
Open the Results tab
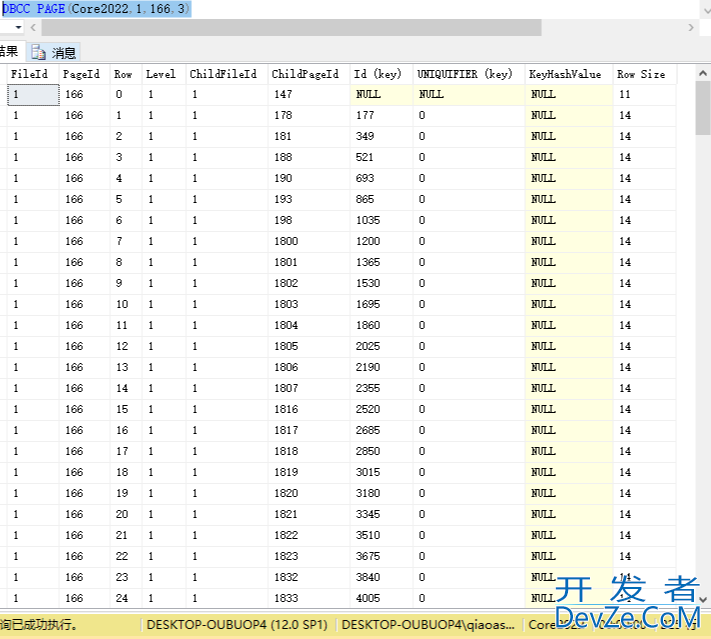pos(10,52)
